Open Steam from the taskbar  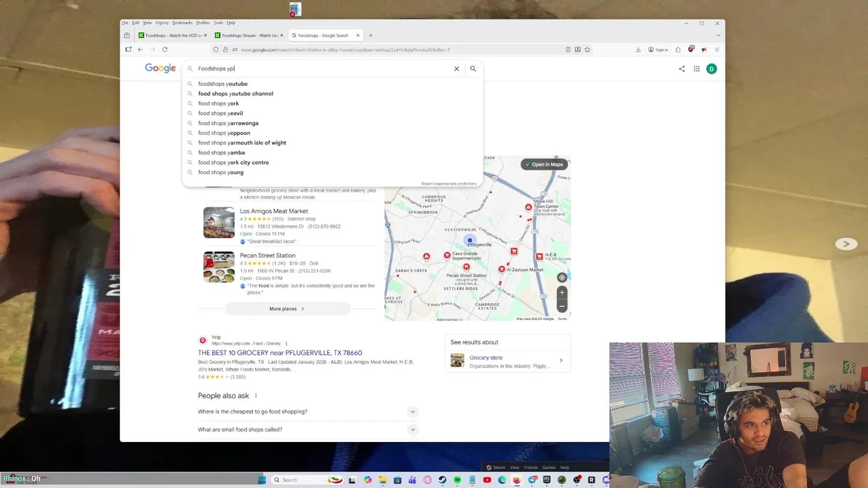441,480
